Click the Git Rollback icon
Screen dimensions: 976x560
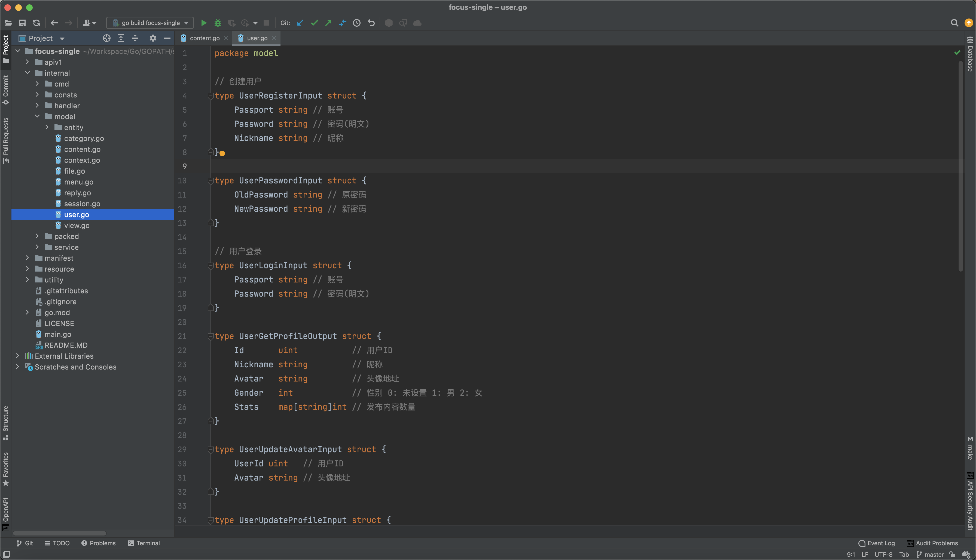[x=371, y=23]
